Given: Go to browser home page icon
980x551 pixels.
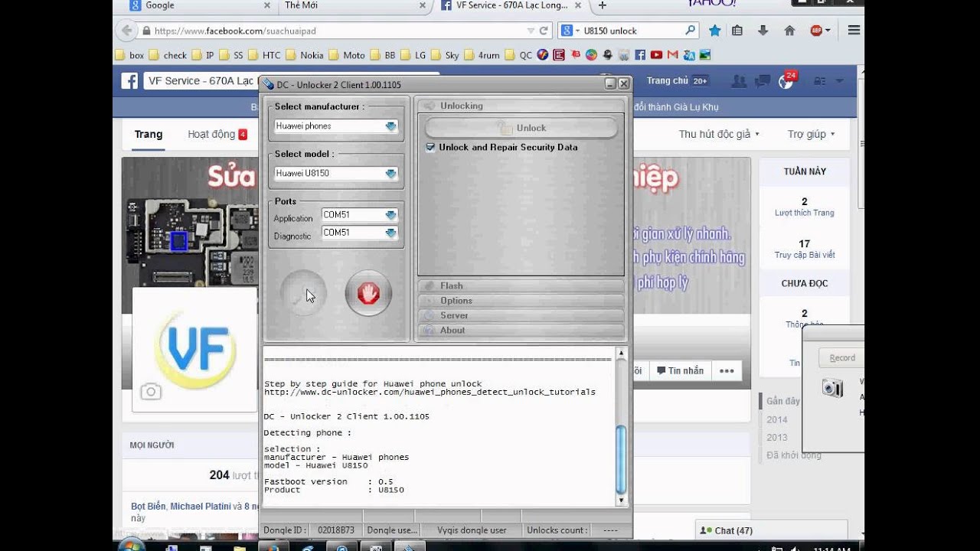Looking at the screenshot, I should [789, 31].
